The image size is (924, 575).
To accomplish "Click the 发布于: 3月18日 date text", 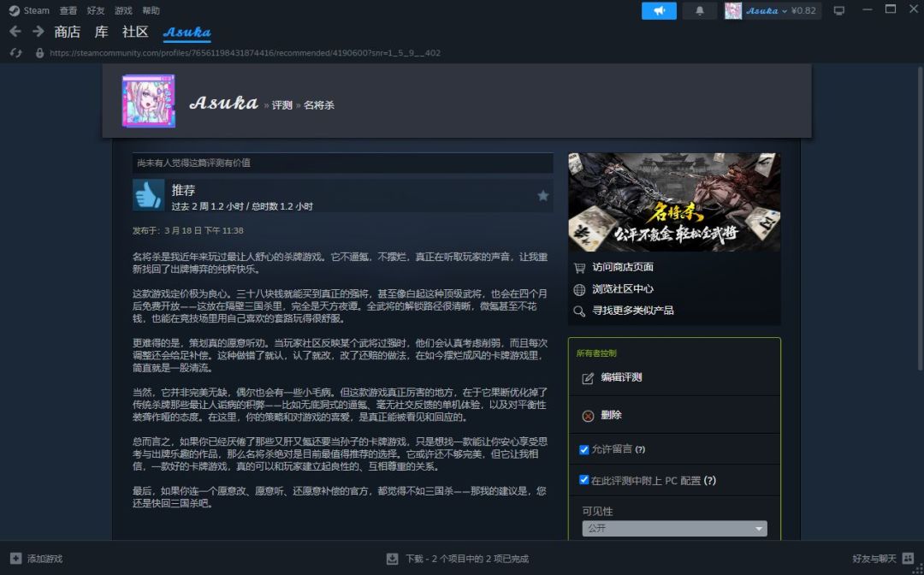I will pyautogui.click(x=188, y=230).
